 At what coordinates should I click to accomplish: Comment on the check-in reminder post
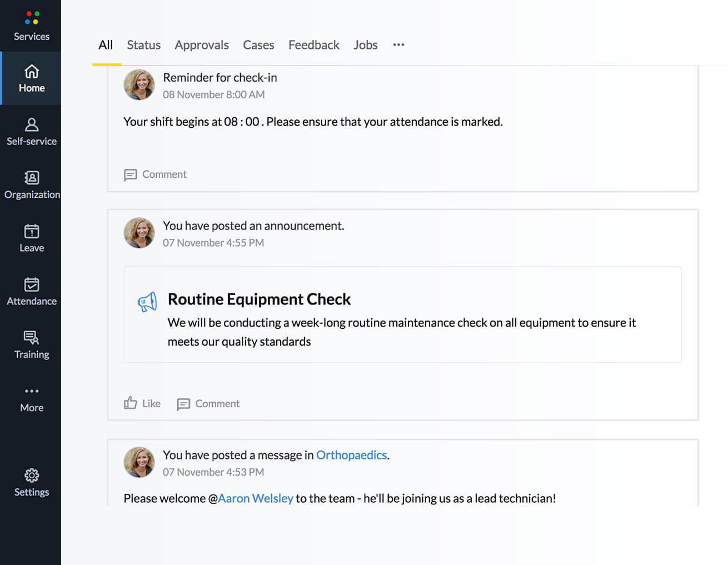click(156, 174)
